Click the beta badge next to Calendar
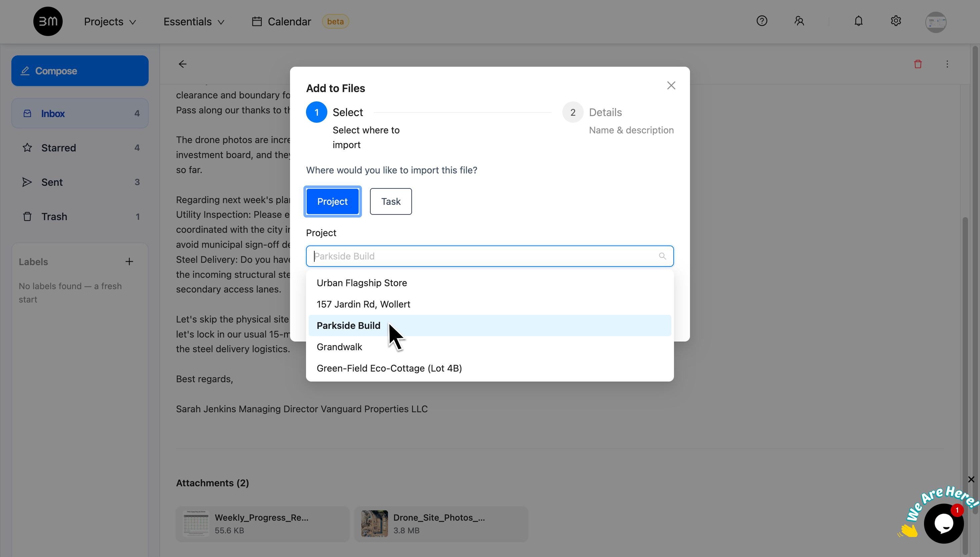This screenshot has height=557, width=980. (x=335, y=21)
